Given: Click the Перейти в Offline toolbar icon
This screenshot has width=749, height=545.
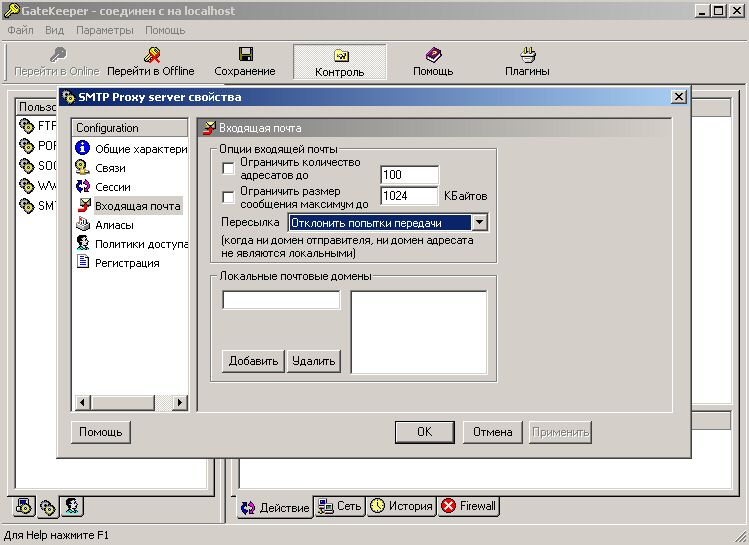Looking at the screenshot, I should [152, 55].
